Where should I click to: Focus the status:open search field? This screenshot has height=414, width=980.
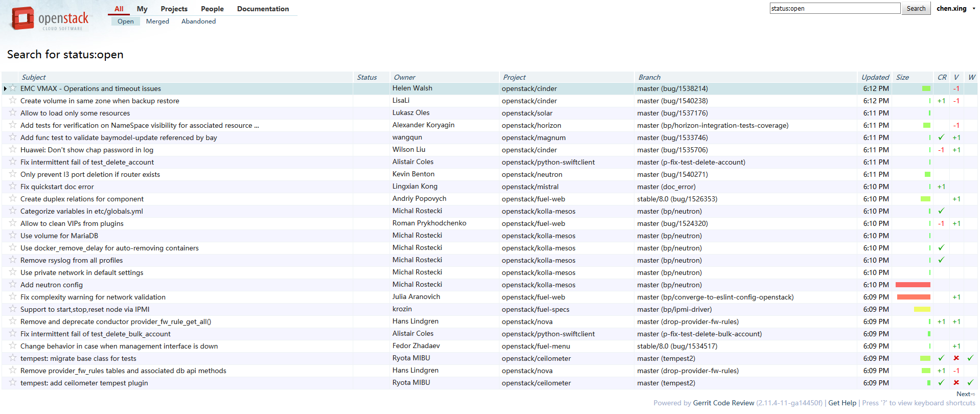[x=835, y=8]
